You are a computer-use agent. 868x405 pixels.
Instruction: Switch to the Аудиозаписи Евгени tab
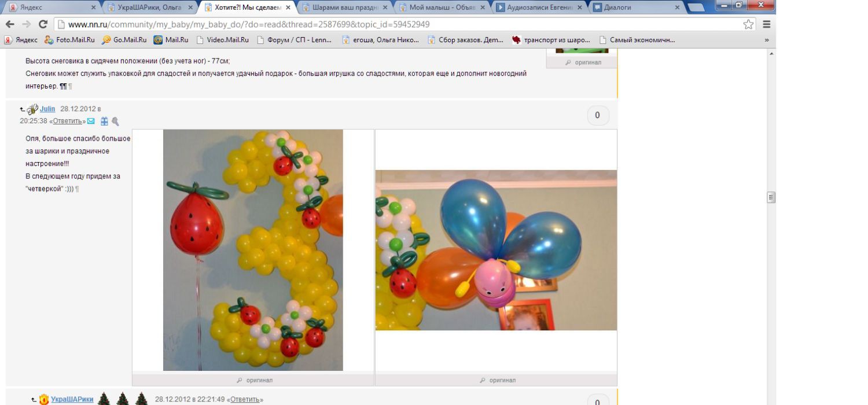coord(539,8)
